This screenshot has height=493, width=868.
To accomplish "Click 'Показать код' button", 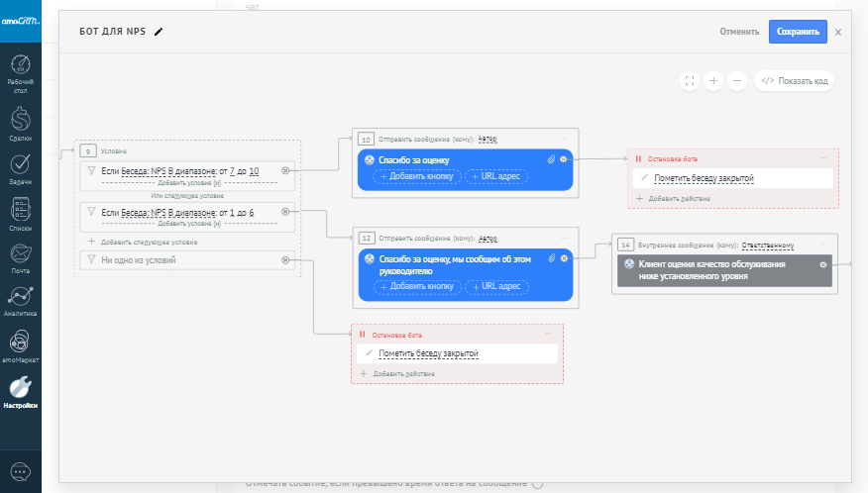I will pyautogui.click(x=795, y=81).
